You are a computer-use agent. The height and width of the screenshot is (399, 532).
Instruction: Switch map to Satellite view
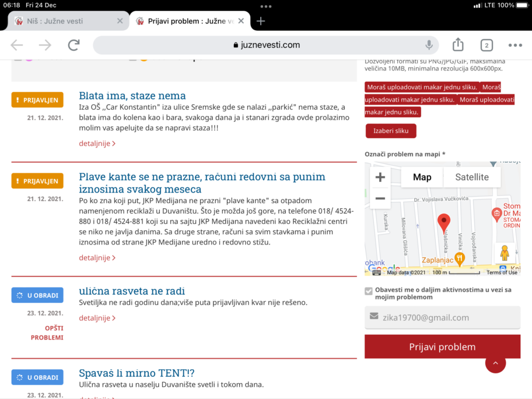click(x=471, y=177)
